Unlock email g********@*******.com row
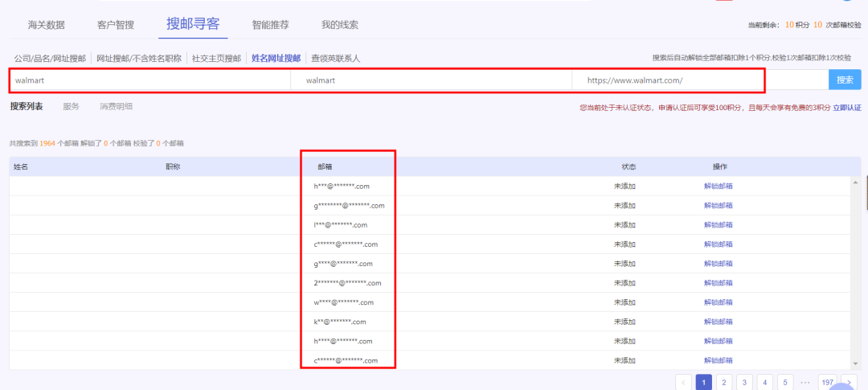Screen dimensions: 868x390 719,206
